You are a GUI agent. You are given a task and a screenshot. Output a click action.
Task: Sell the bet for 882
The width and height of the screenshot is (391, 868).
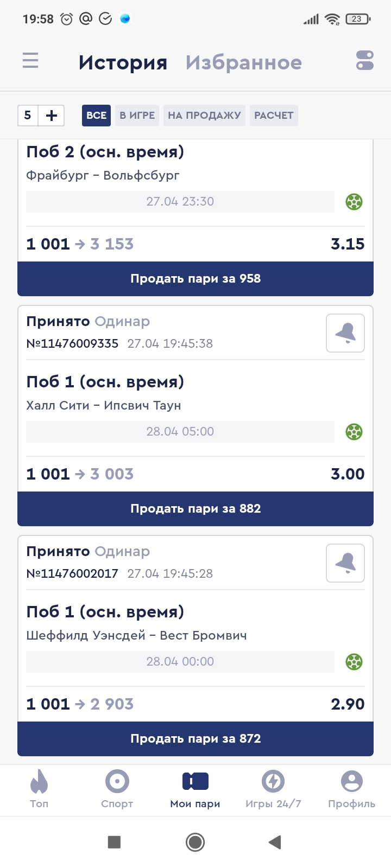click(x=195, y=509)
